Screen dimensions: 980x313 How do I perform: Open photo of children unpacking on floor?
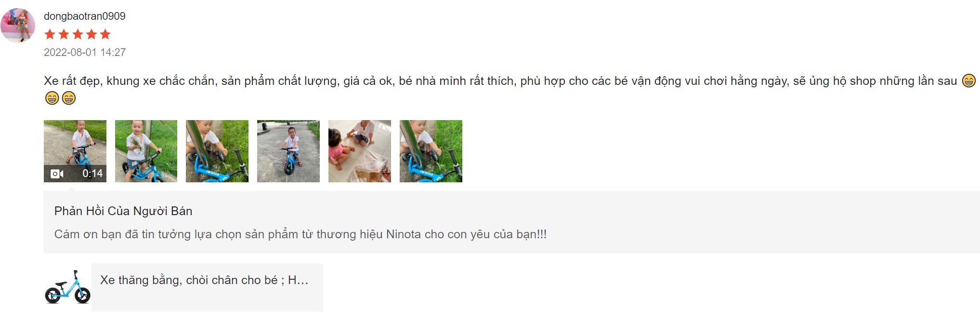coord(360,151)
